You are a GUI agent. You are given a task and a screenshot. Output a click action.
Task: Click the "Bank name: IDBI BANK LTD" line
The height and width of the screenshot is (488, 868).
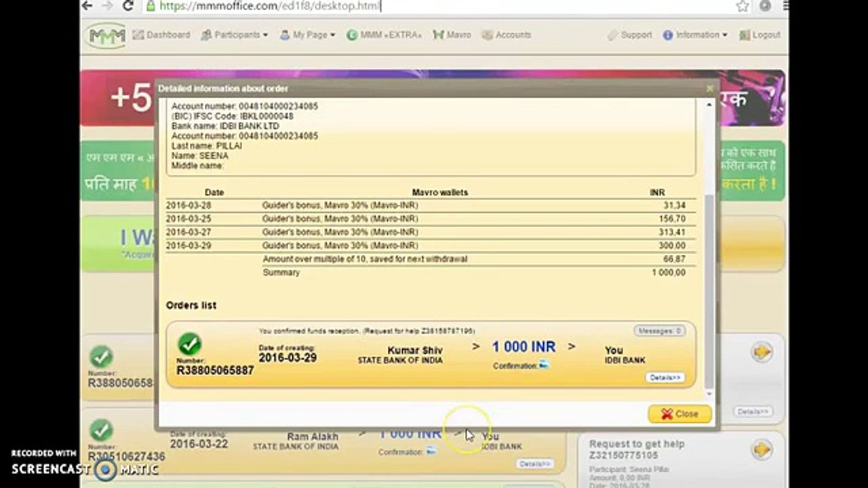point(225,126)
